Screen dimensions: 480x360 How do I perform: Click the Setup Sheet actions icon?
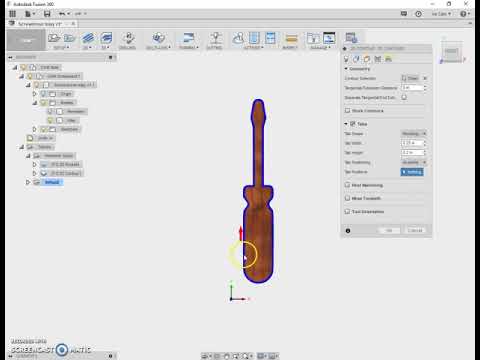270,38
